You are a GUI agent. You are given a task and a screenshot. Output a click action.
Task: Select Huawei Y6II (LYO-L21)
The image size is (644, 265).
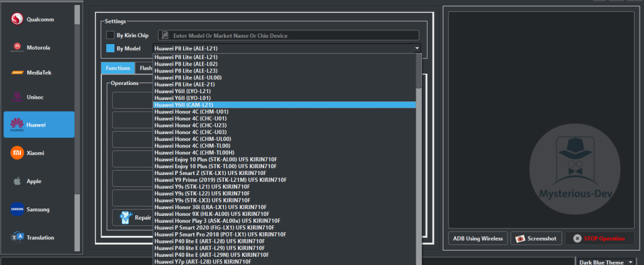click(284, 91)
